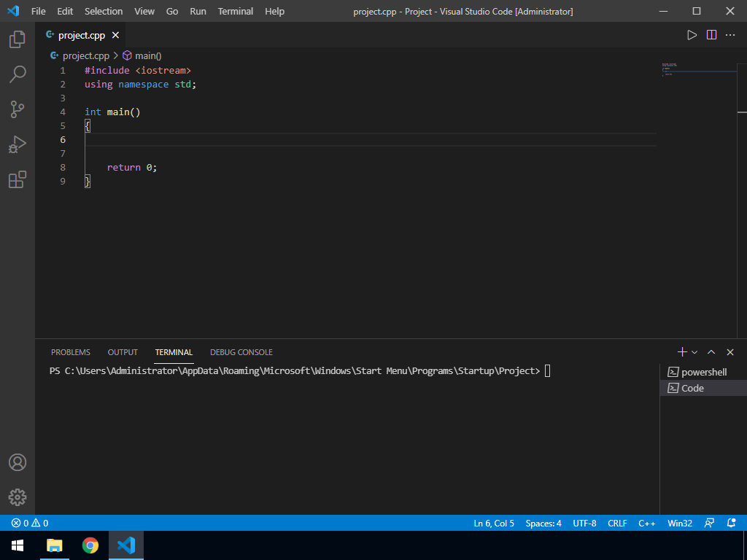This screenshot has width=747, height=560.
Task: Switch to the PROBLEMS tab
Action: pyautogui.click(x=71, y=352)
